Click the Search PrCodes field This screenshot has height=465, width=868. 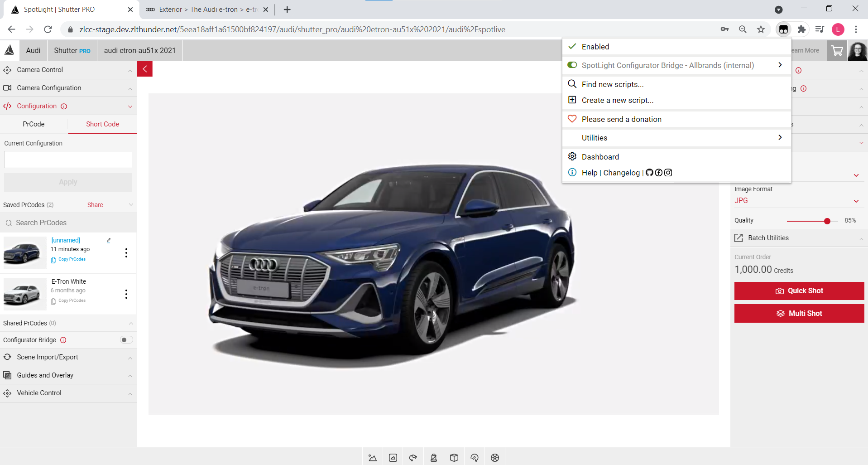68,223
